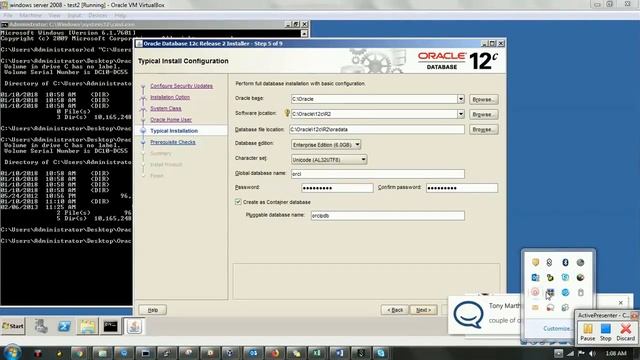Click the Confirm password field
The height and width of the screenshot is (360, 640).
[x=462, y=188]
